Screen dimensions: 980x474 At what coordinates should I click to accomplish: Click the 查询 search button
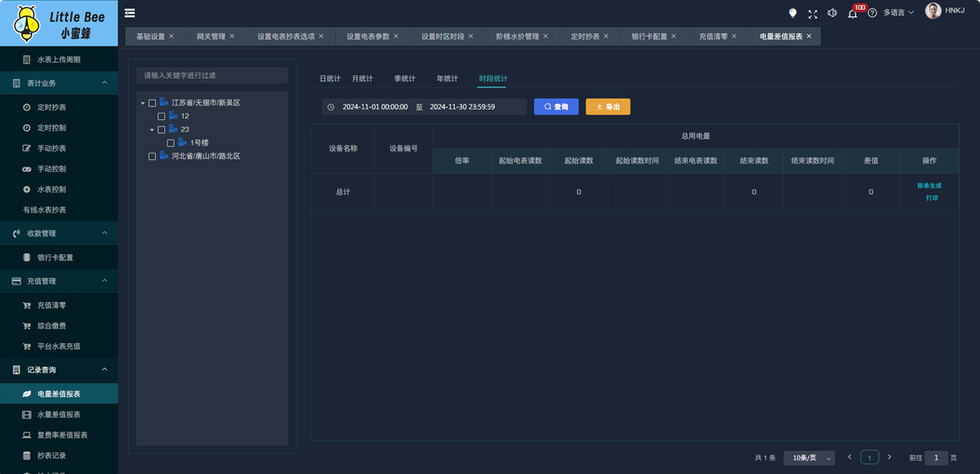click(556, 107)
